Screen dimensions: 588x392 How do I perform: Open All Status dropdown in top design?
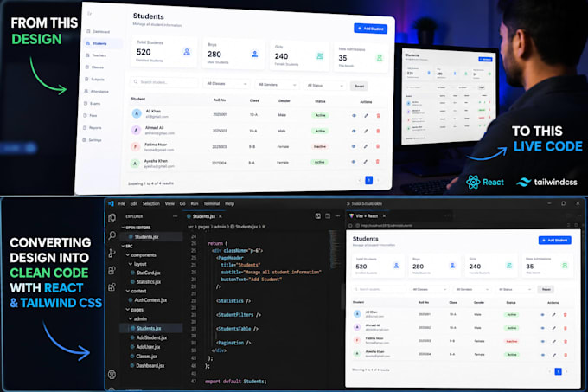(x=325, y=86)
